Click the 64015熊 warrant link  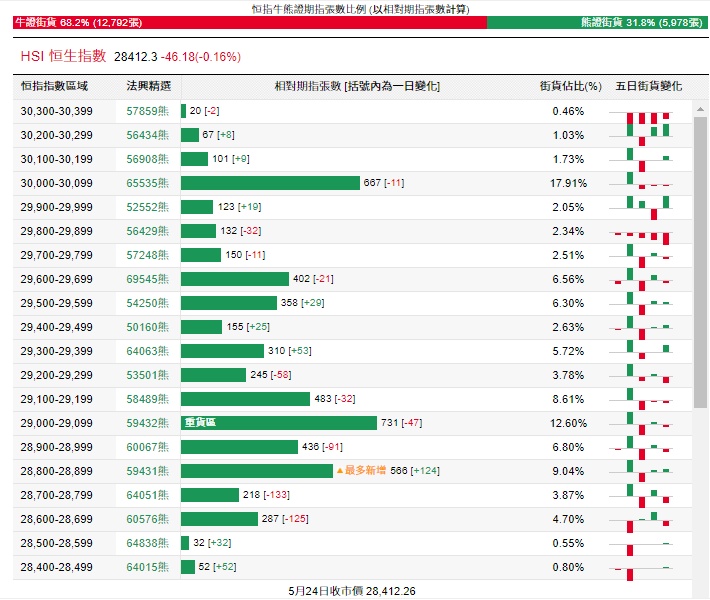click(x=147, y=567)
